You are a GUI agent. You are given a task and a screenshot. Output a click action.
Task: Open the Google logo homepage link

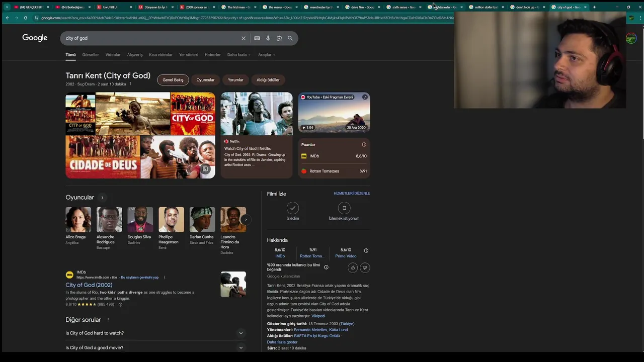pyautogui.click(x=35, y=38)
